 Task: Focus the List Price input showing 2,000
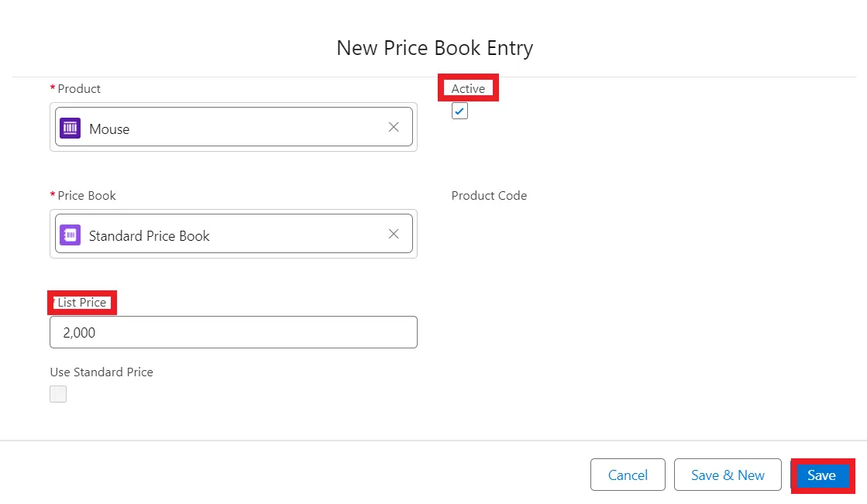pyautogui.click(x=233, y=332)
